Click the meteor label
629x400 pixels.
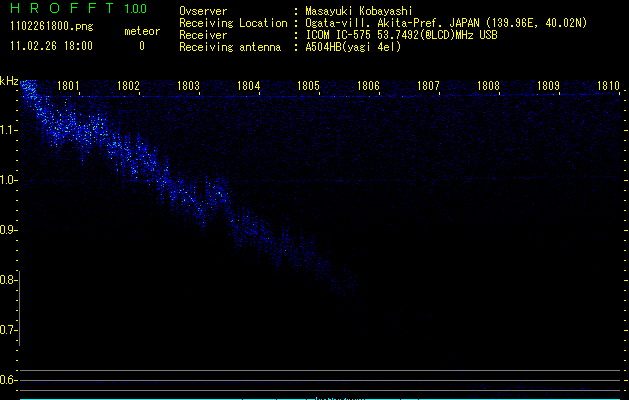(142, 31)
